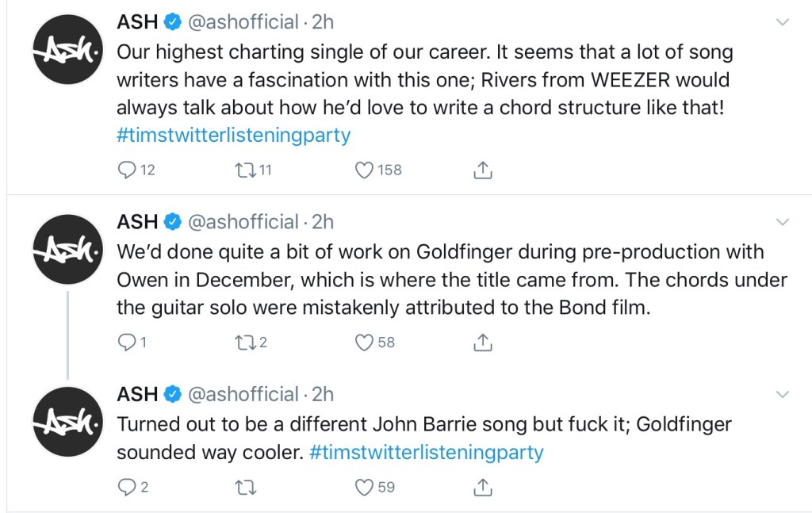
Task: Expand the Goldfinger pre-production tweet's options chevron
Action: 783,221
